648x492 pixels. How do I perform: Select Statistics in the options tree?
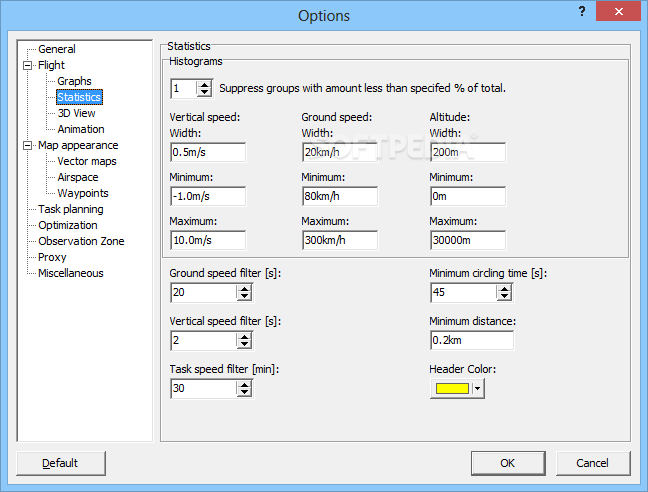point(79,97)
